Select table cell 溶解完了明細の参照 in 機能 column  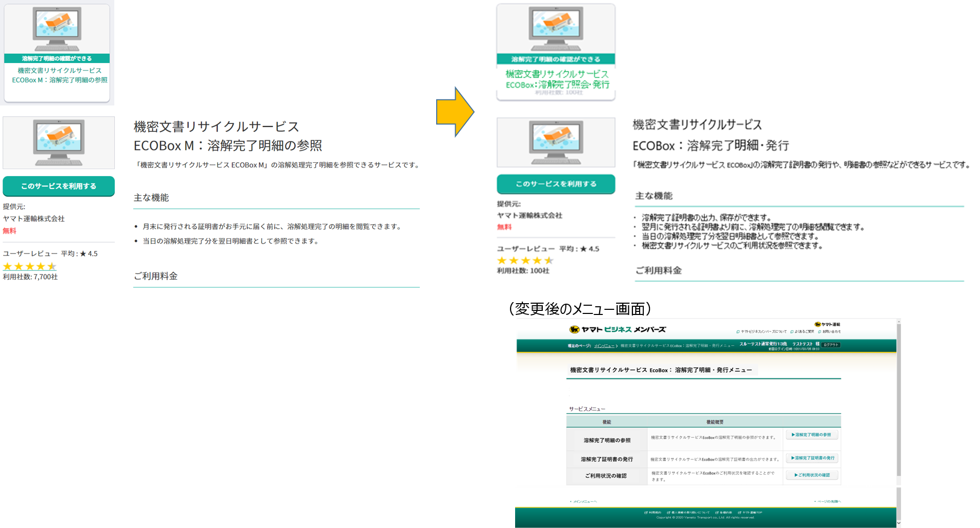607,440
